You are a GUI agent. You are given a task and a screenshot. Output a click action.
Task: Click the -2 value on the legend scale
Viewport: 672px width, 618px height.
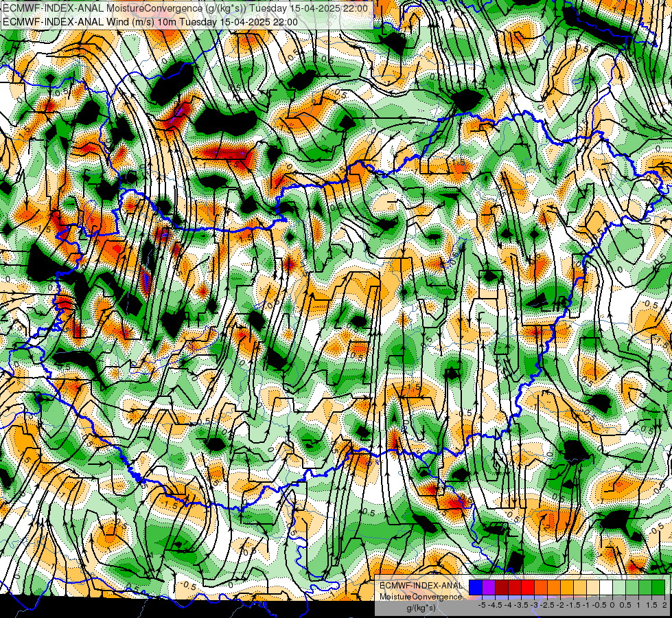pos(561,605)
